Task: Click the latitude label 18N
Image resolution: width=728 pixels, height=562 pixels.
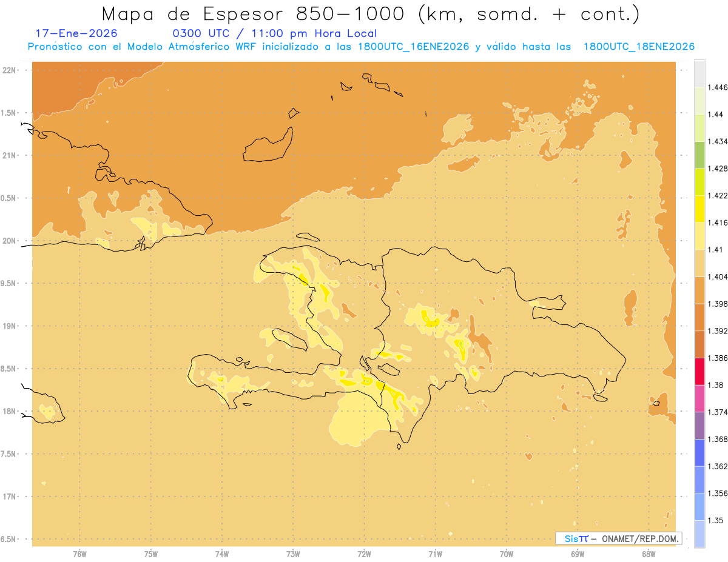Action: tap(9, 411)
